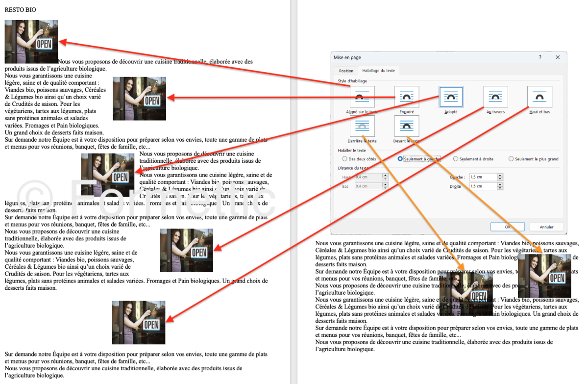The width and height of the screenshot is (588, 384).
Task: Choose the 'Haut et bas' wrapping style
Action: click(x=539, y=97)
